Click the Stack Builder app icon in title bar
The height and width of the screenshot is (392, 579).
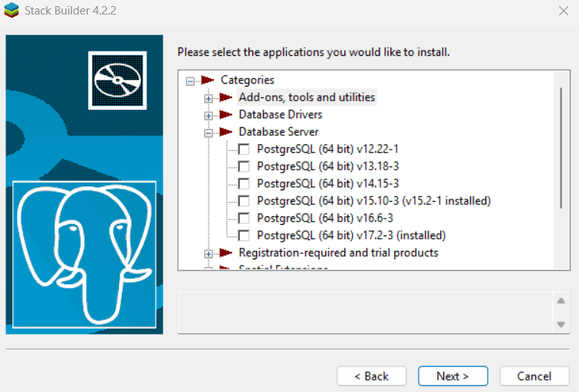(x=12, y=10)
